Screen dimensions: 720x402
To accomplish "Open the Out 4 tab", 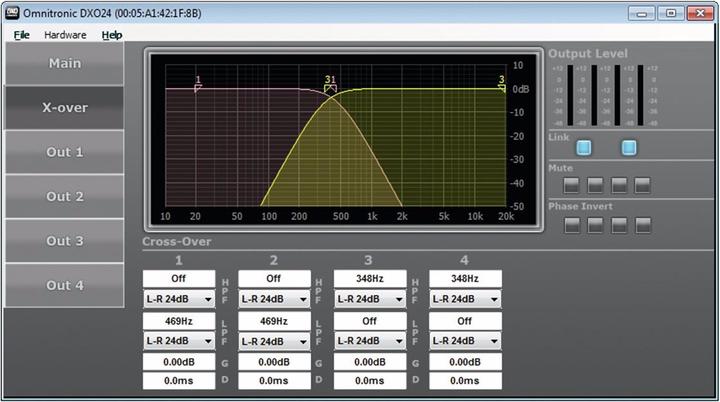I will [x=65, y=285].
